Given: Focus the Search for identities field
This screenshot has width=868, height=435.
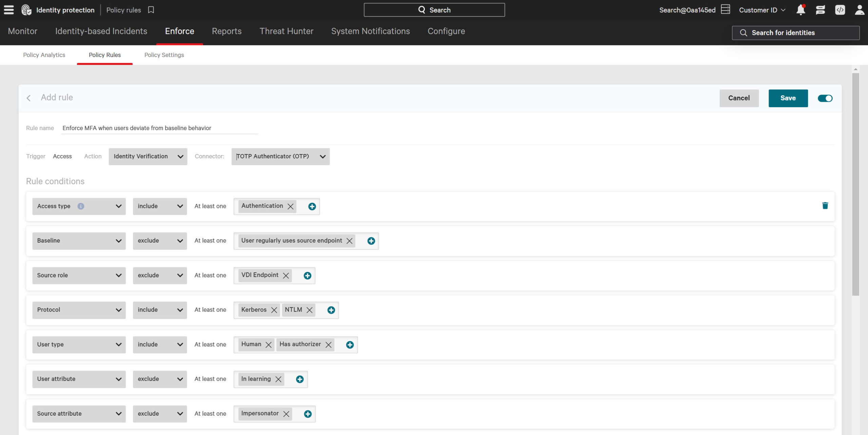Looking at the screenshot, I should pos(795,33).
